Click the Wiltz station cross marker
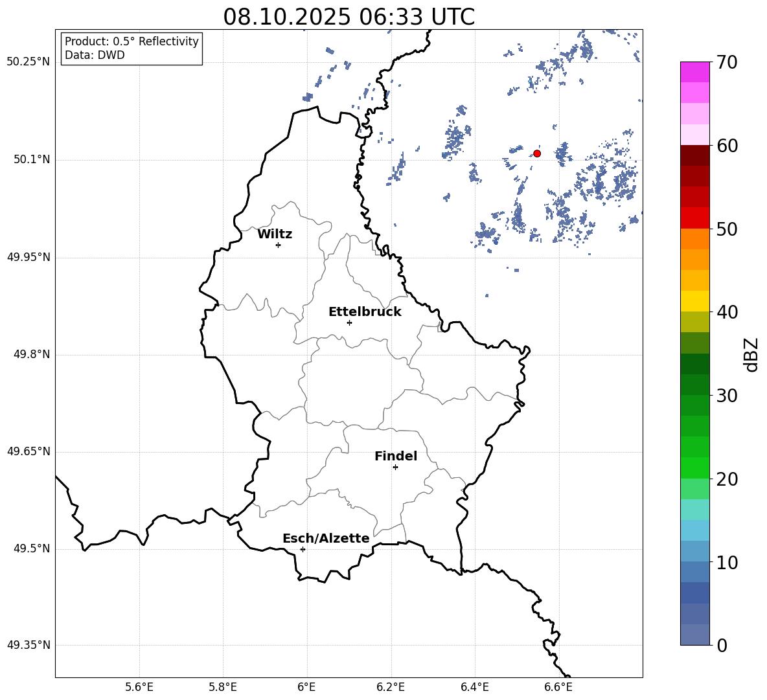 pos(279,245)
